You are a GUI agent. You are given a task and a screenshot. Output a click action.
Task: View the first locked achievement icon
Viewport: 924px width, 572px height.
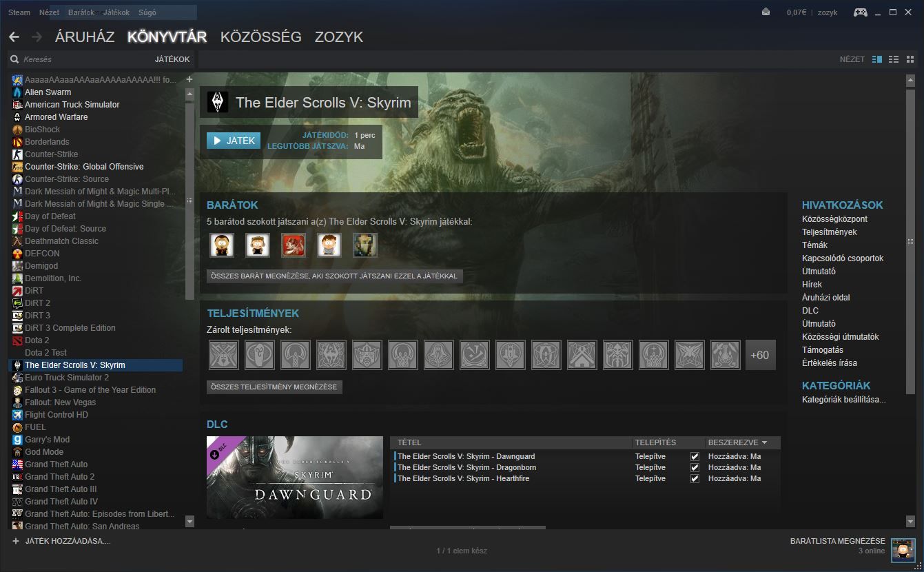click(x=224, y=355)
